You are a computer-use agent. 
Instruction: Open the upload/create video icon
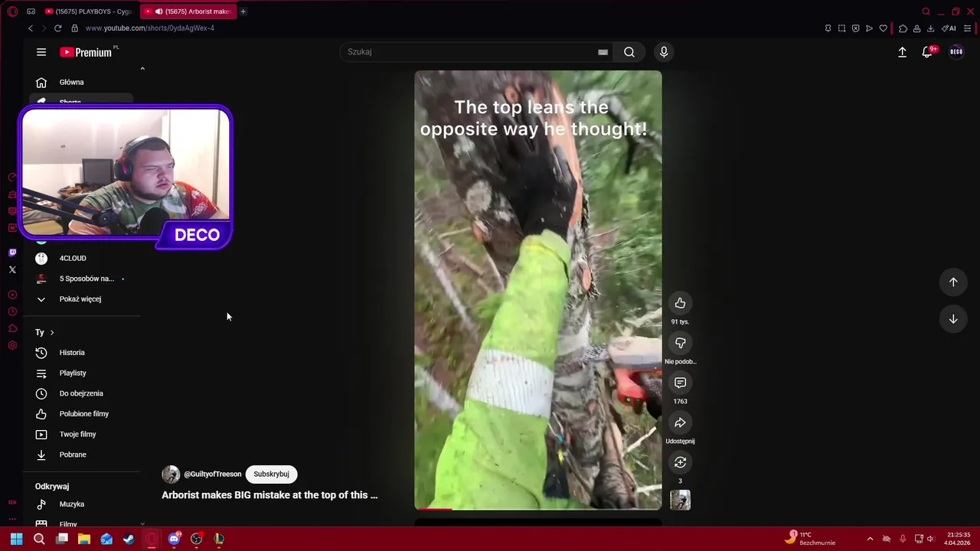902,52
